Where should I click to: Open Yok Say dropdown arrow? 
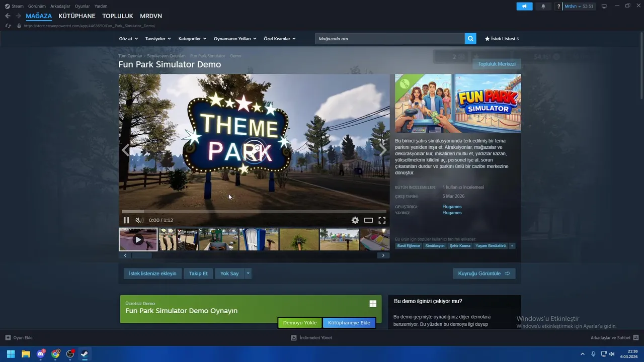248,274
